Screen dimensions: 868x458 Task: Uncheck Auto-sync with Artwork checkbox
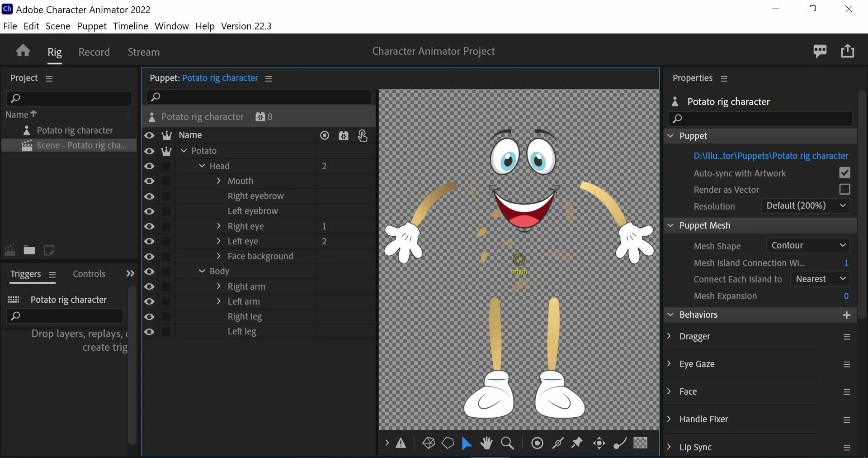(x=844, y=172)
